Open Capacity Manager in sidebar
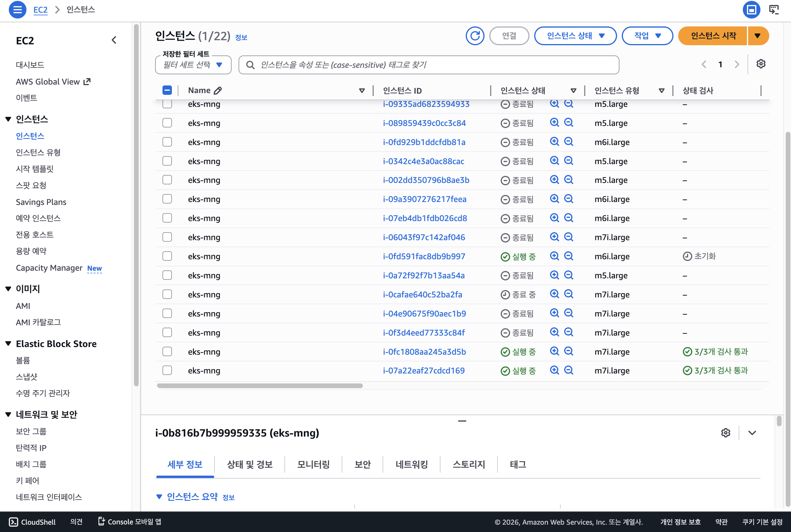This screenshot has height=532, width=791. [x=49, y=268]
